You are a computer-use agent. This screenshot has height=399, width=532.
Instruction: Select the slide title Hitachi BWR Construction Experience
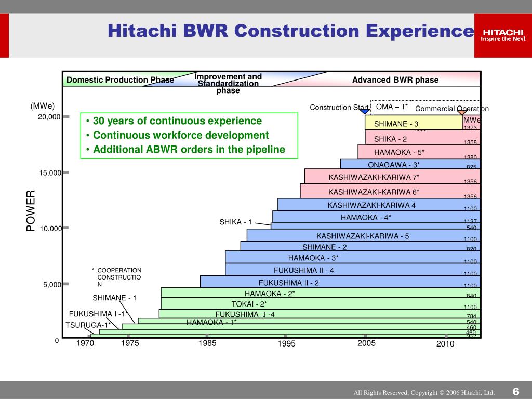coord(291,31)
